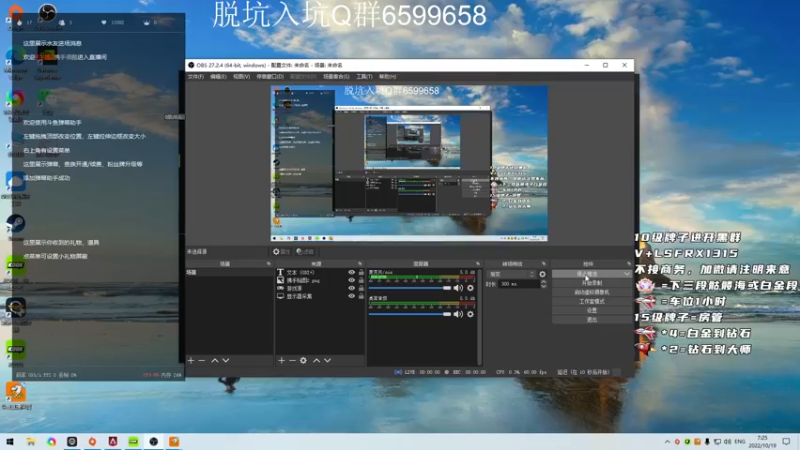800x450 pixels.
Task: Lock the png image source
Action: [x=361, y=280]
